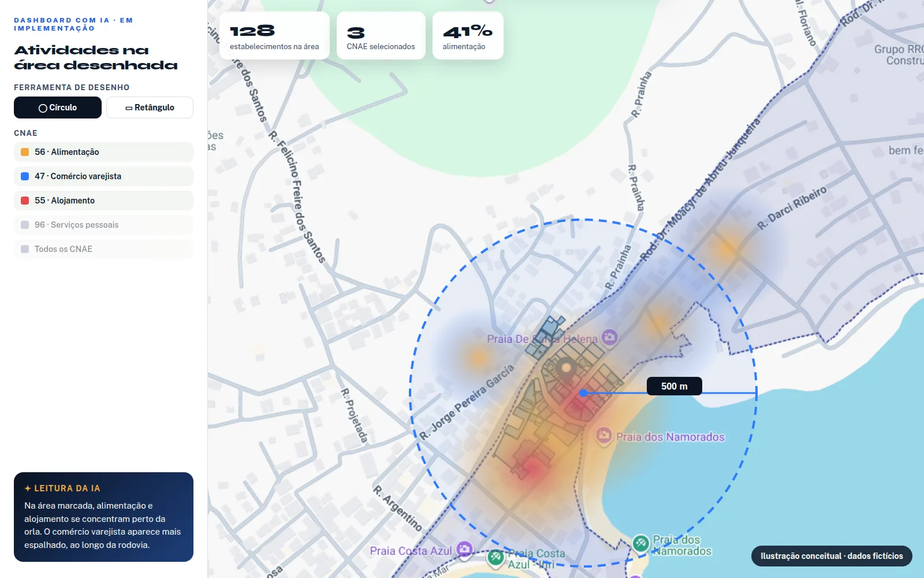Click the R. Argentino street label

click(398, 509)
